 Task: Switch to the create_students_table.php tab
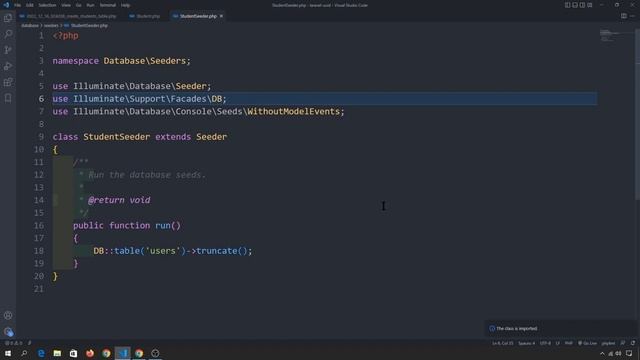[x=68, y=16]
